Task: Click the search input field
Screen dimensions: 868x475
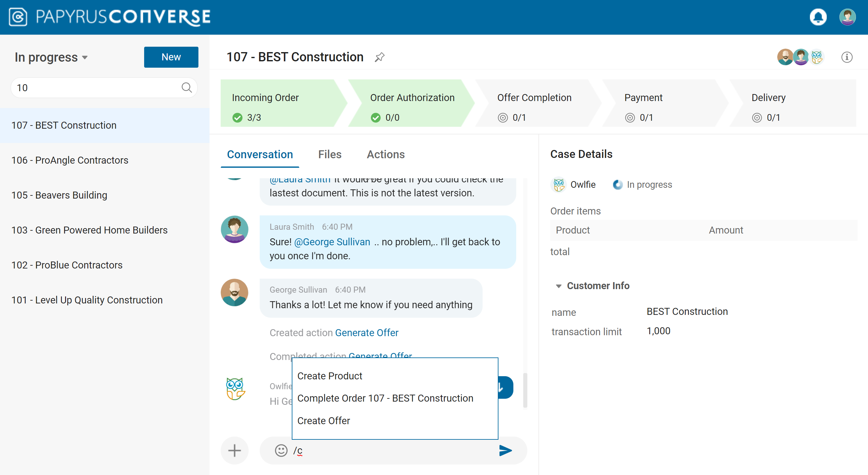Action: click(x=103, y=87)
